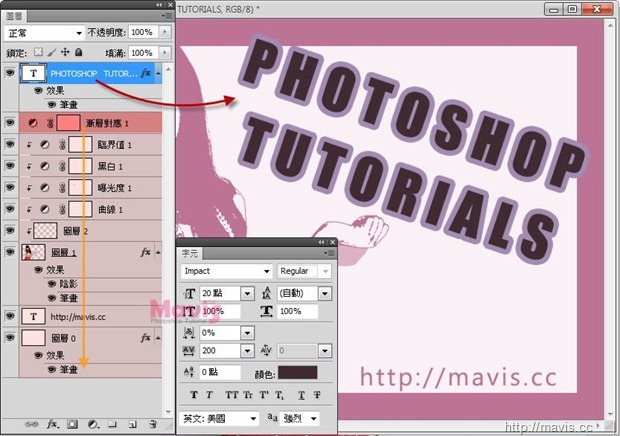The height and width of the screenshot is (436, 620).
Task: Open the add layer style fx menu
Action: [53, 424]
